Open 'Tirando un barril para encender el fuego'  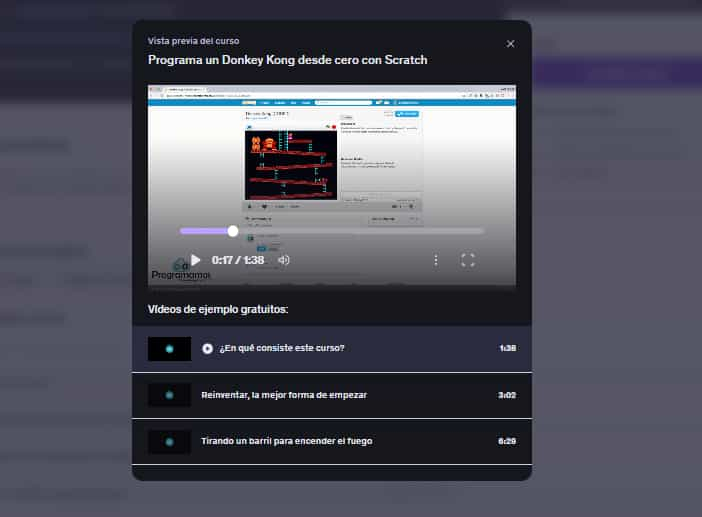[x=332, y=441]
